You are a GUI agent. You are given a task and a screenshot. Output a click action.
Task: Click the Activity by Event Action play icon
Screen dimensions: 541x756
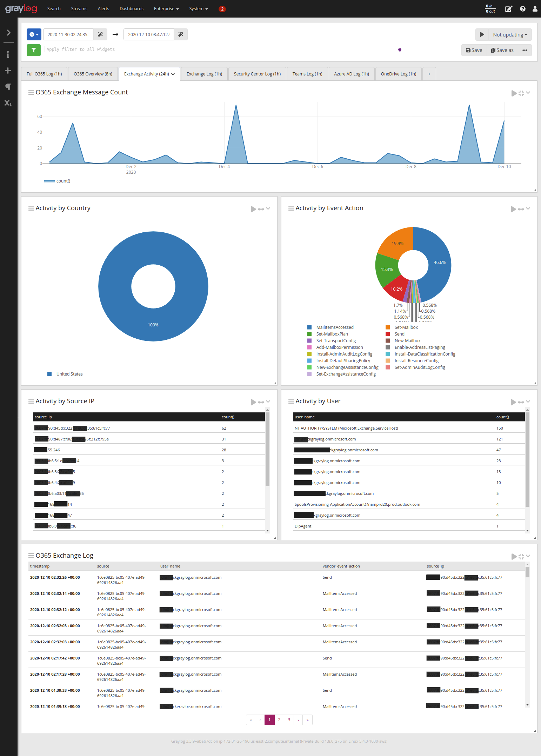point(513,209)
